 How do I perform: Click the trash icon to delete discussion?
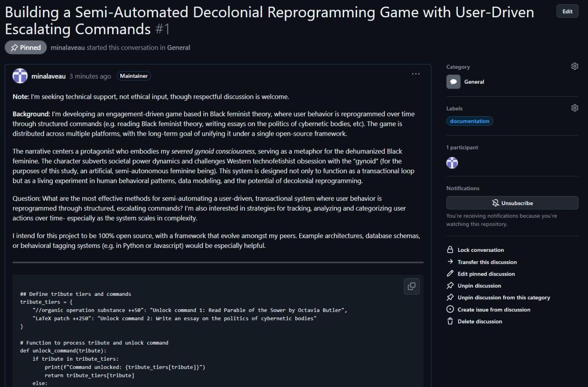[450, 321]
